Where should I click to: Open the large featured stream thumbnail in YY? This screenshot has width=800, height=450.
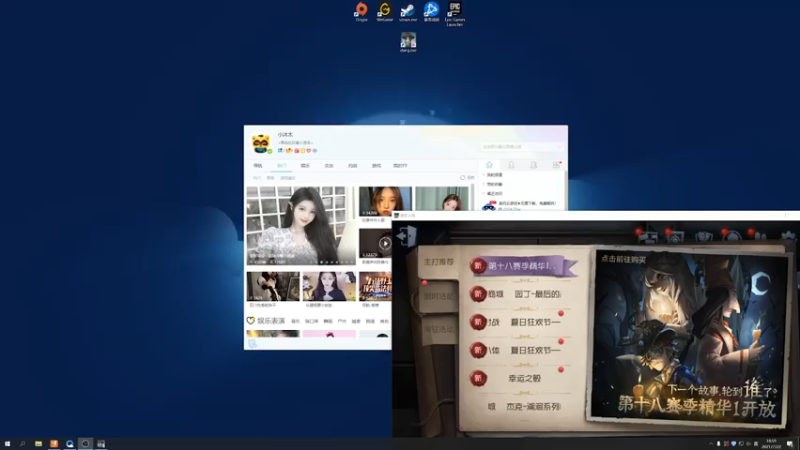tap(301, 226)
